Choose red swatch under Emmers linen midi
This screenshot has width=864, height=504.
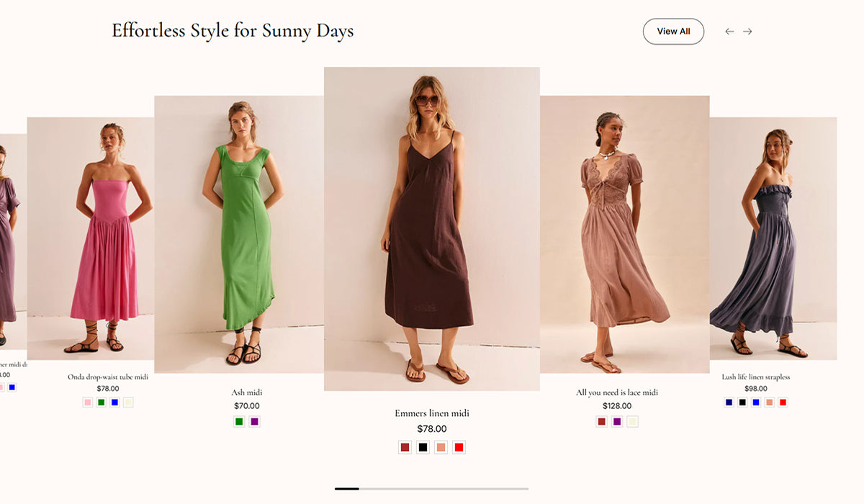459,447
